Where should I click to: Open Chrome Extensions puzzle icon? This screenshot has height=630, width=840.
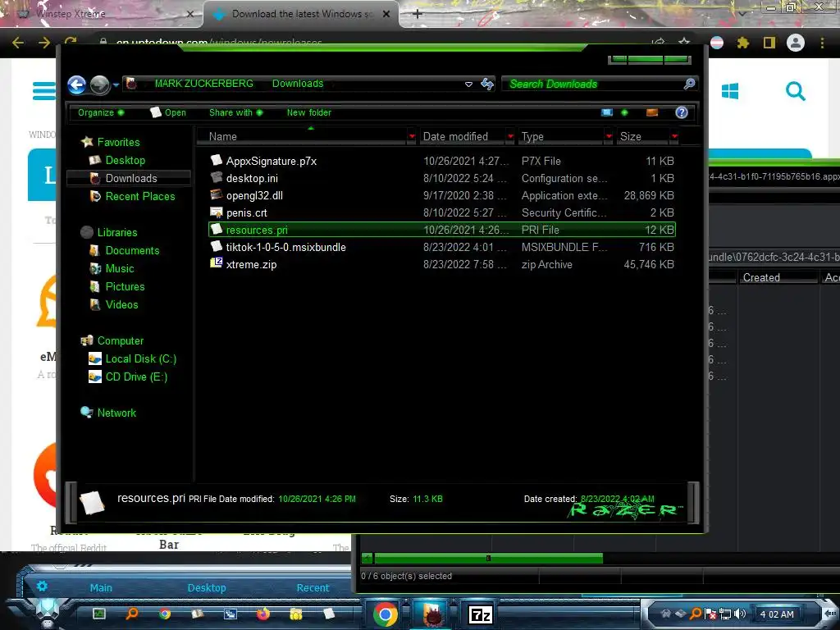click(743, 43)
